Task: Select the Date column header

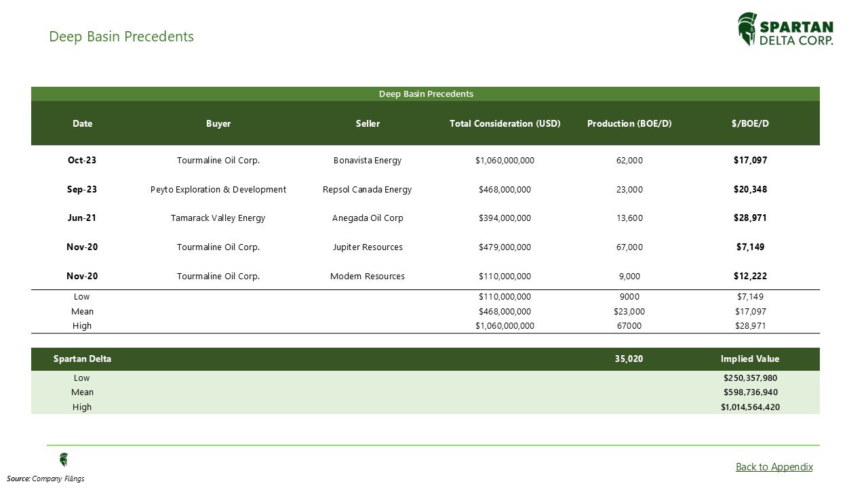Action: (x=82, y=123)
